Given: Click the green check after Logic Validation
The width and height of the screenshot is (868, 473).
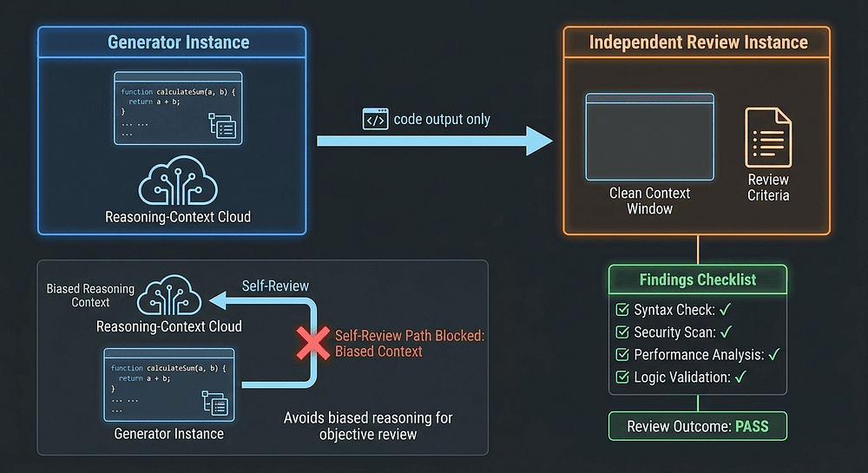Looking at the screenshot, I should click(x=740, y=378).
